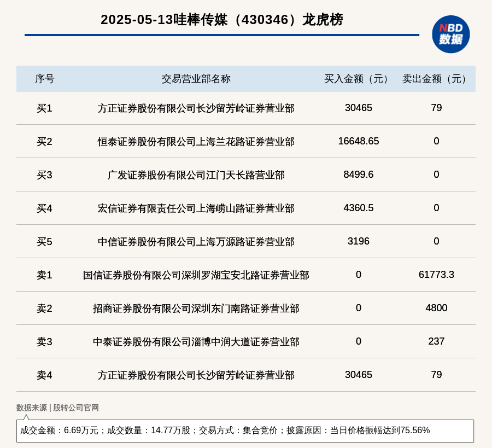This screenshot has width=492, height=448.
Task: Select the 卖4 row label
Action: [45, 375]
